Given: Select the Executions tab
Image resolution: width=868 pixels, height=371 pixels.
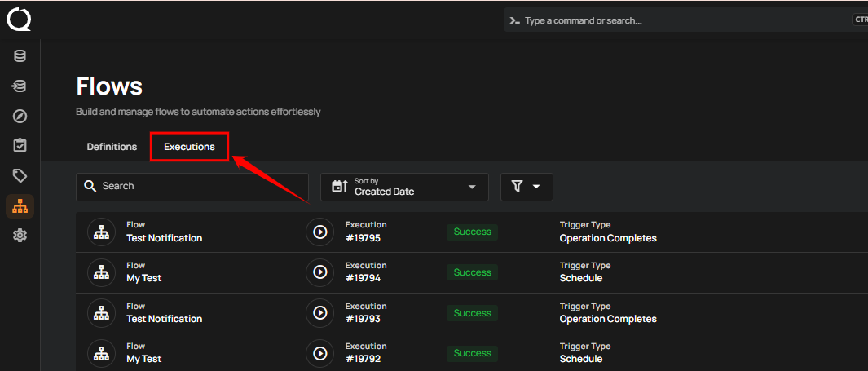Looking at the screenshot, I should (189, 147).
